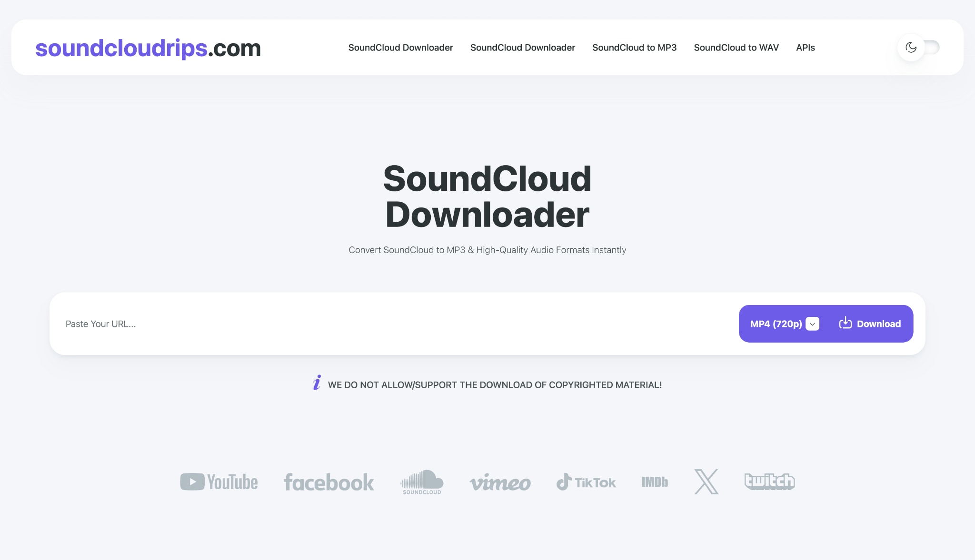Click the info icon next to the copyright notice
Image resolution: width=975 pixels, height=560 pixels.
[316, 384]
